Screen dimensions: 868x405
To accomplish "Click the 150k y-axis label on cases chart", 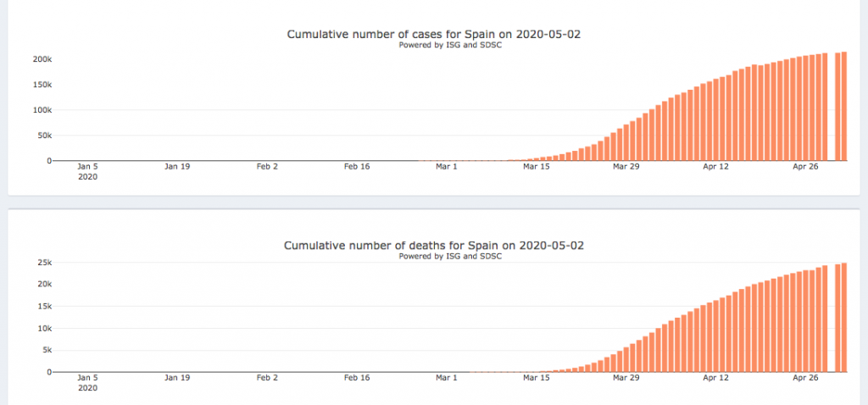I will pyautogui.click(x=42, y=85).
